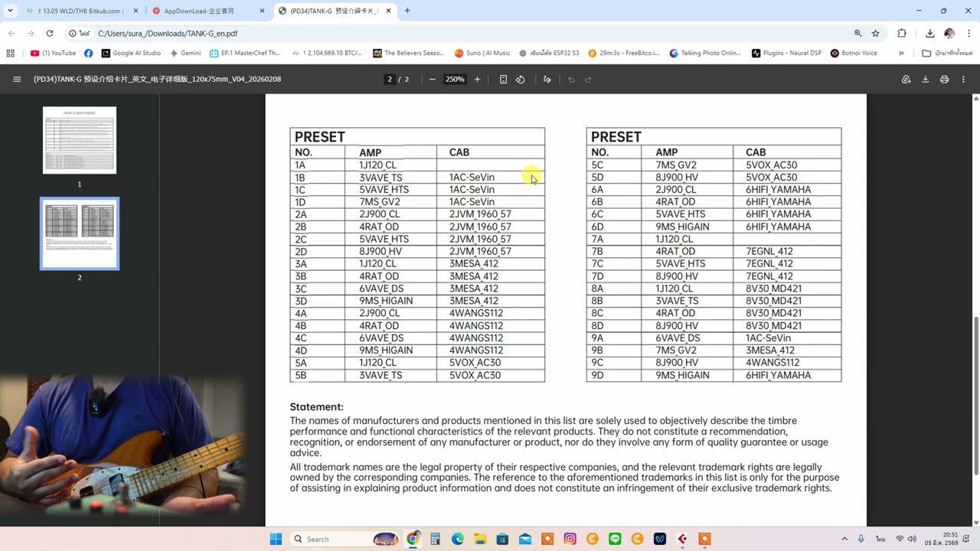Select page 2 thumbnail
Viewport: 980px width, 551px height.
[80, 233]
